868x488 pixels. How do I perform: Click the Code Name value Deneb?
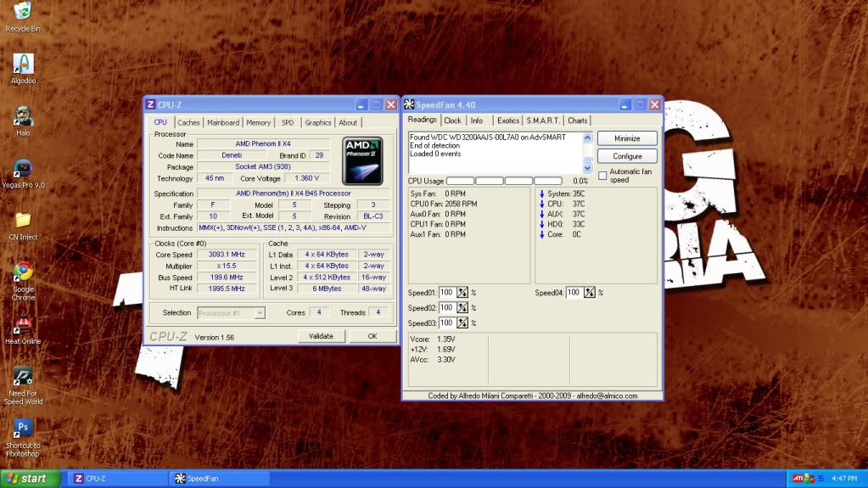click(x=232, y=155)
